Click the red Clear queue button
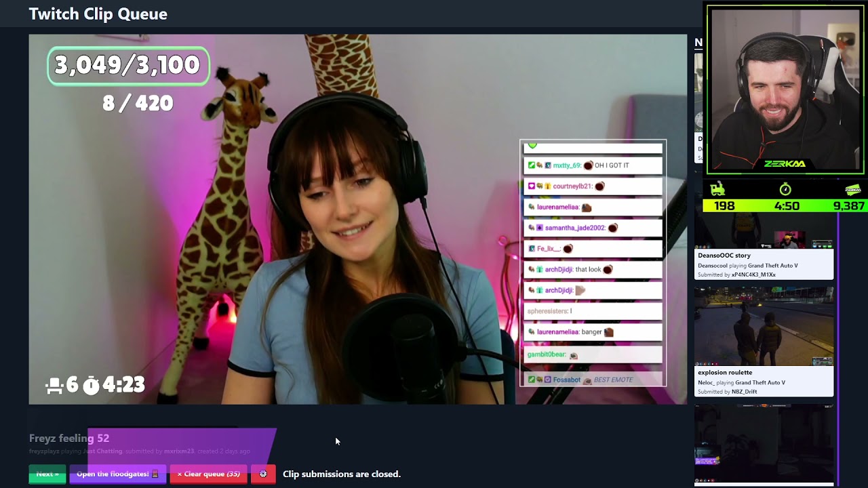Image resolution: width=868 pixels, height=488 pixels. (208, 474)
